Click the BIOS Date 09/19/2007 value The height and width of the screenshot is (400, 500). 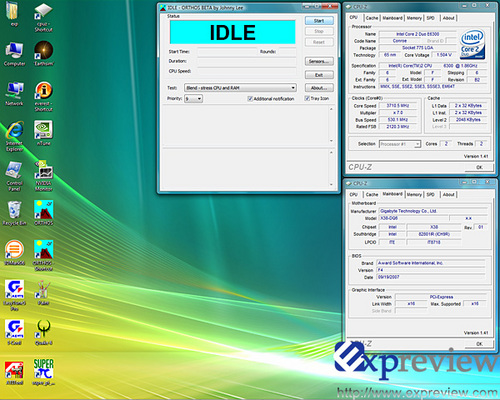click(431, 277)
